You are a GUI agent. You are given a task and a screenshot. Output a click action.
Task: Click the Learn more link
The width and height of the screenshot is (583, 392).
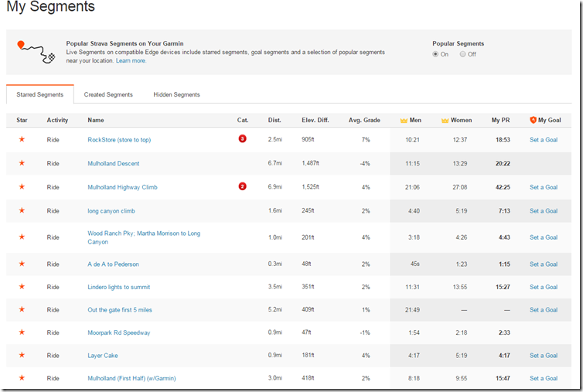pos(131,60)
